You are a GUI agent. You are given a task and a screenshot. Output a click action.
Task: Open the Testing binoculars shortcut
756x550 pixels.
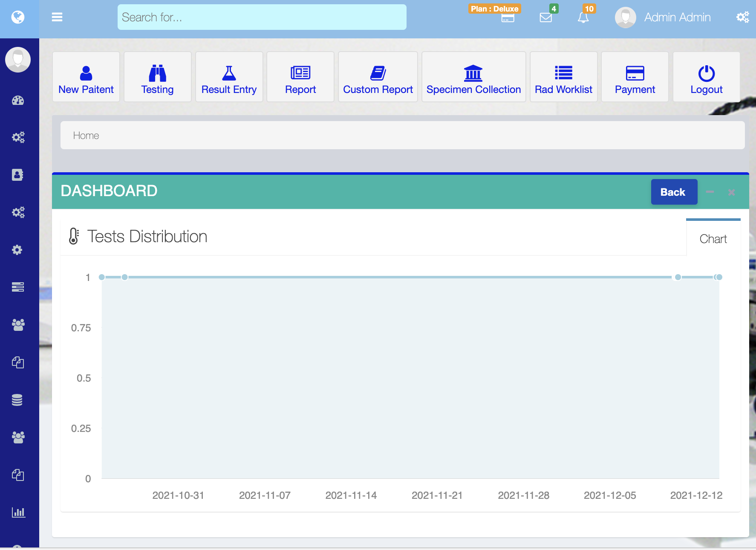tap(158, 77)
